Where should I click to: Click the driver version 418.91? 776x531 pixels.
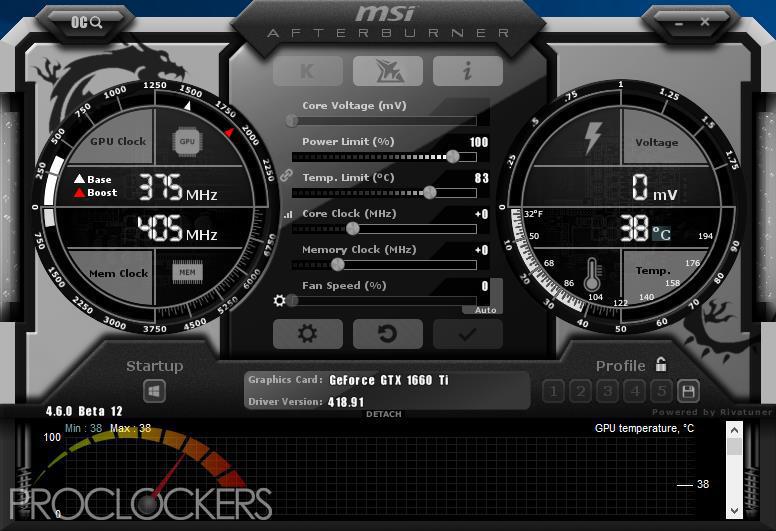coord(346,402)
